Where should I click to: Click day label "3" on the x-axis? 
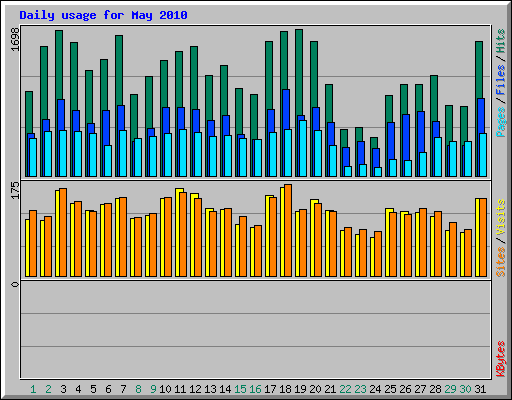point(63,389)
